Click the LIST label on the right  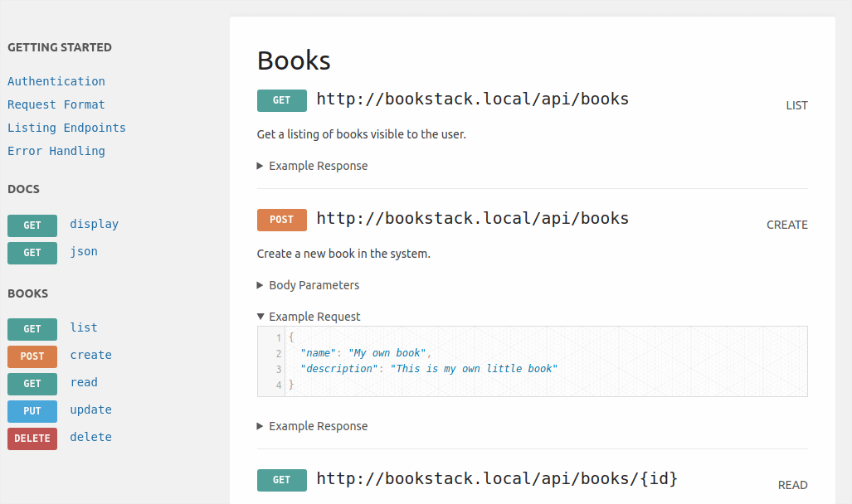click(x=796, y=106)
